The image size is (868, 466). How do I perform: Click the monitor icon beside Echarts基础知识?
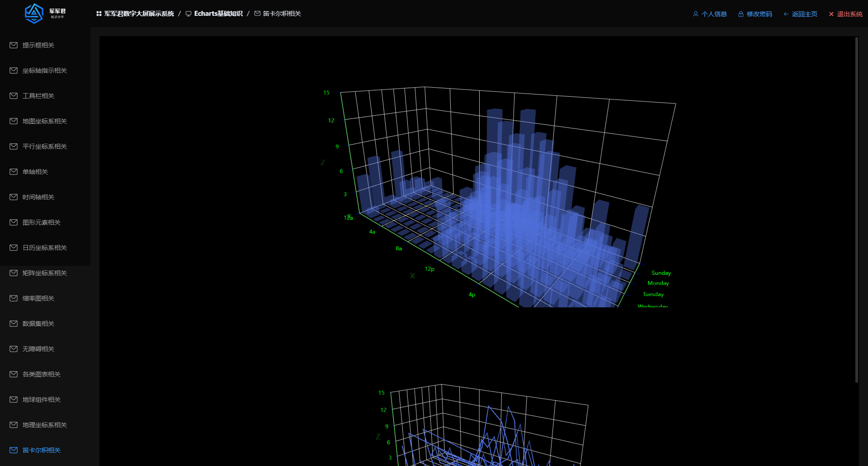189,14
